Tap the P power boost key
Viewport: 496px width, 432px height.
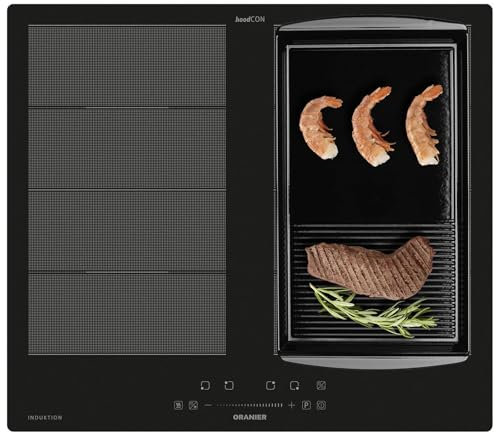tap(306, 405)
